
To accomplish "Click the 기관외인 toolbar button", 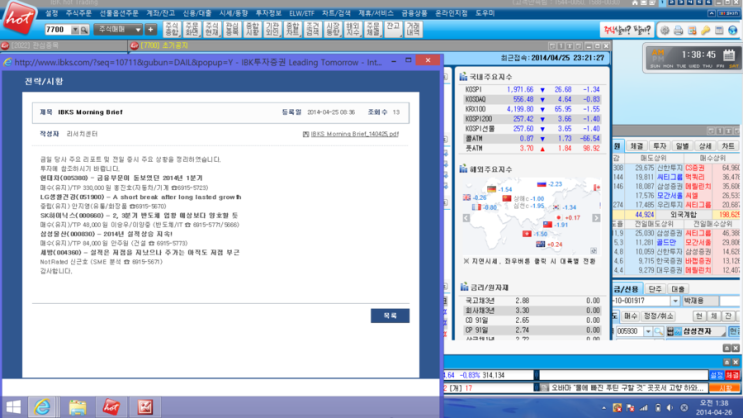I will 272,29.
